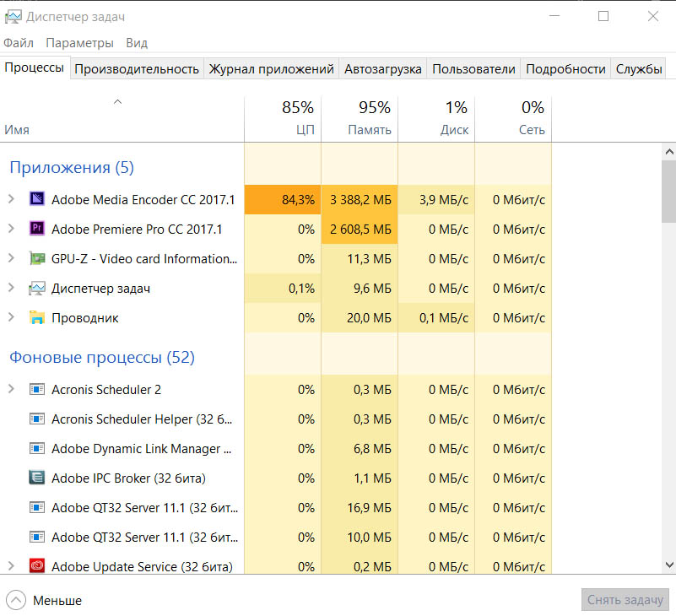Image resolution: width=676 pixels, height=616 pixels.
Task: Expand the Диспетчер задач process row
Action: (11, 288)
